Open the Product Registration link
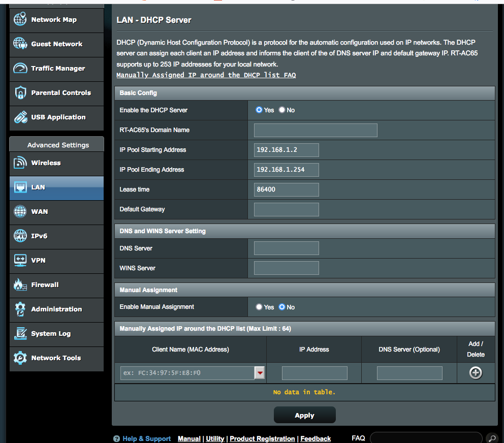This screenshot has width=504, height=443. tap(262, 438)
